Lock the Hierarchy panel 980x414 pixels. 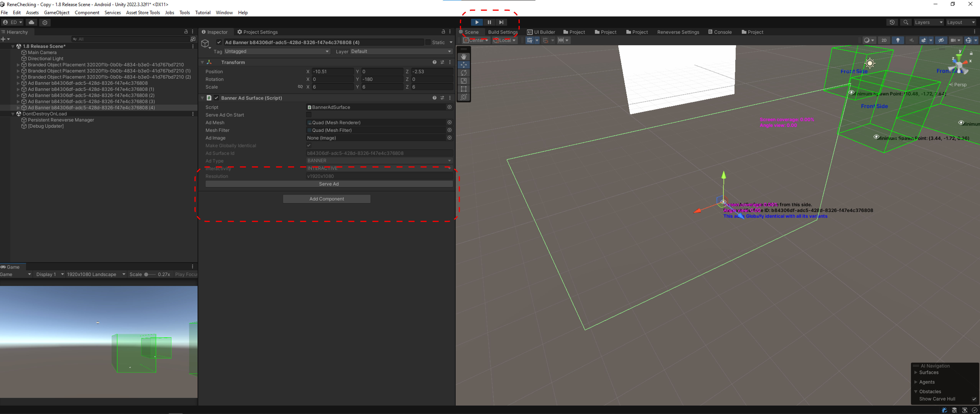(186, 32)
